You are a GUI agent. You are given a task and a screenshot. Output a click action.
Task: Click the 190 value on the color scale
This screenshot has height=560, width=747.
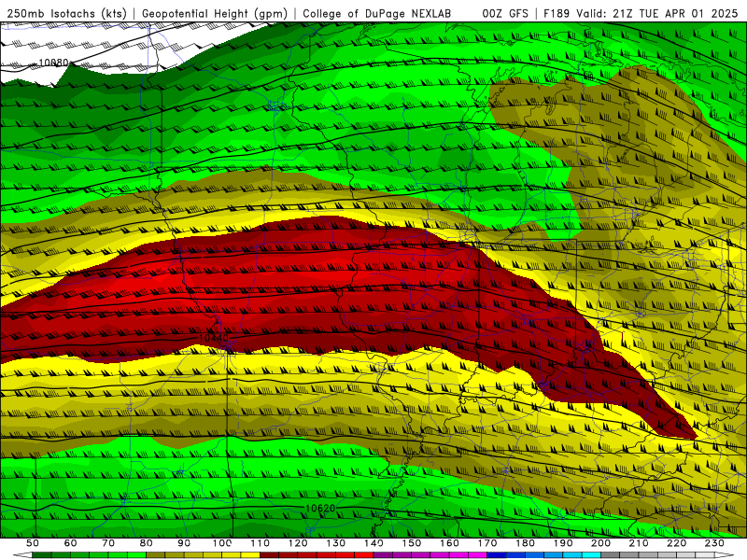563,543
